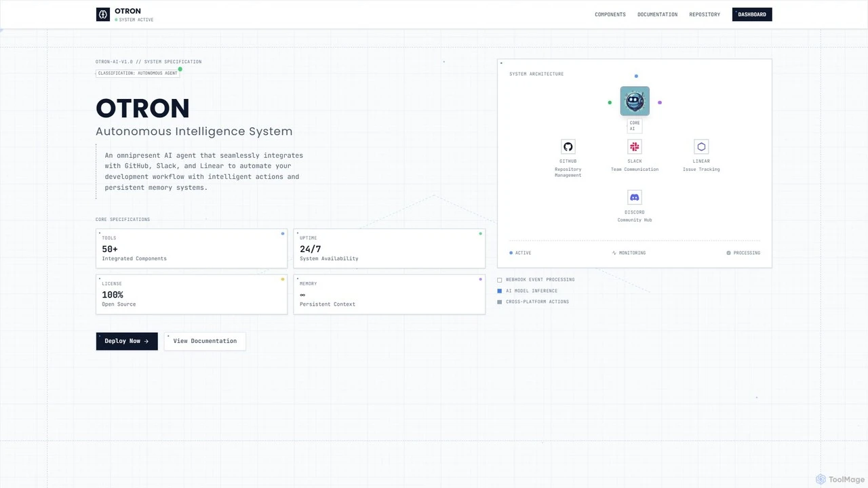Screen dimensions: 868x488
Task: Click the Deploy Now button
Action: [x=127, y=341]
